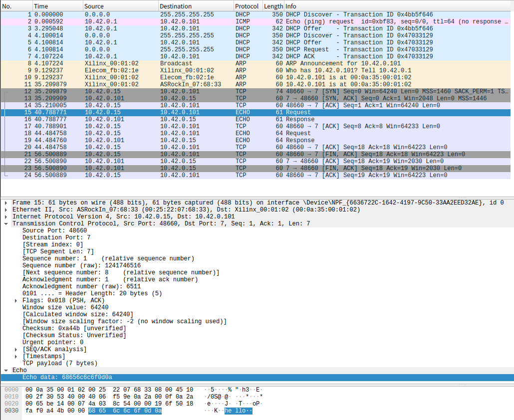
Task: Select the [Checksum Status: Unverified] field
Action: pos(74,336)
